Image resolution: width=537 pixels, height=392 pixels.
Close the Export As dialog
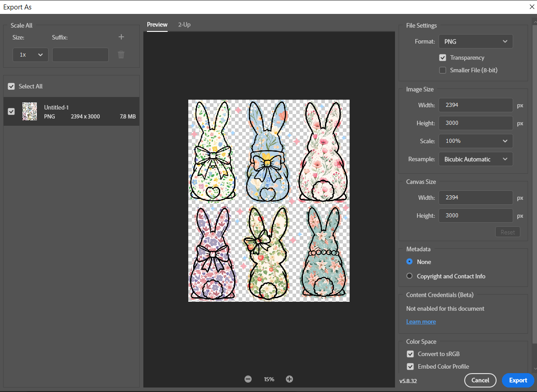532,7
